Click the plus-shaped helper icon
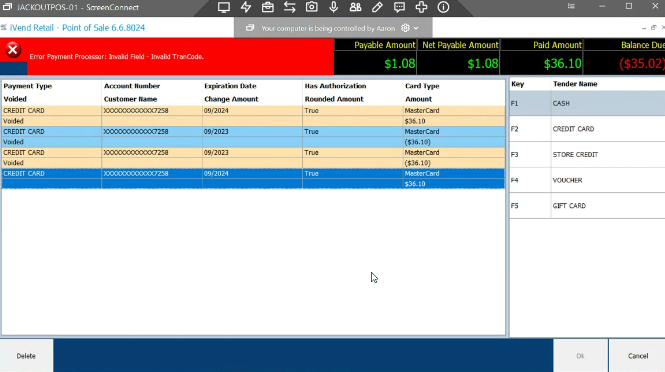 pyautogui.click(x=421, y=7)
